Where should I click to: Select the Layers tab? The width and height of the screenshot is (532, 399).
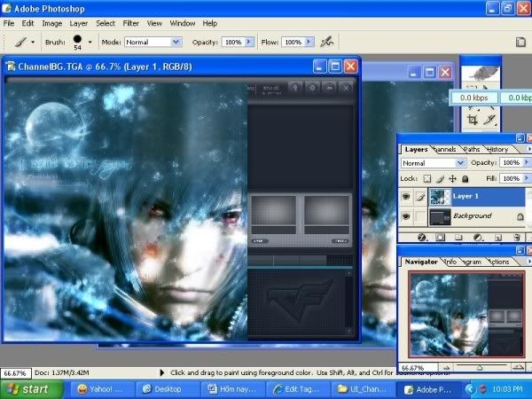coord(416,149)
